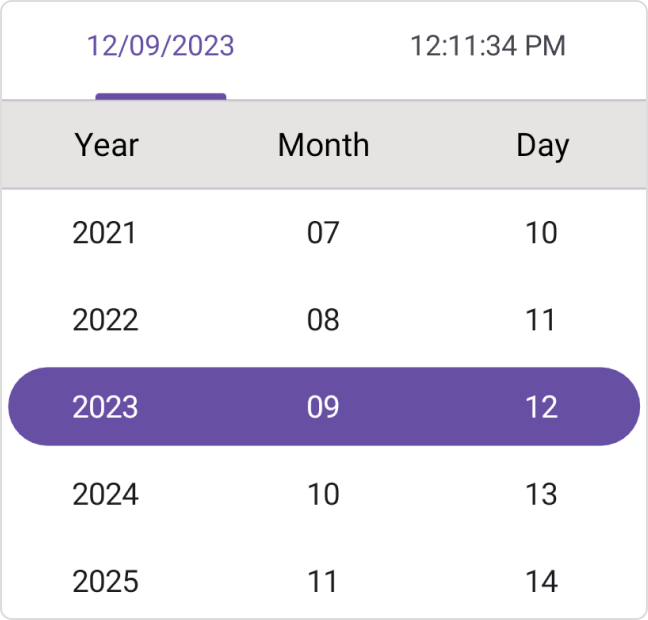Select year 2025 from the list
Screen dimensions: 648x620
(x=105, y=581)
